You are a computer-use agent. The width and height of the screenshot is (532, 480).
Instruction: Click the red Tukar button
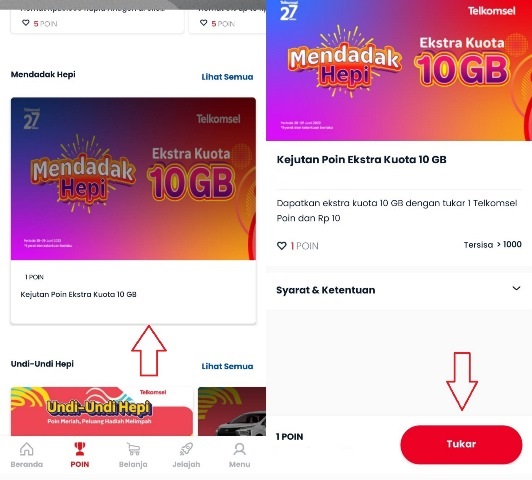461,444
